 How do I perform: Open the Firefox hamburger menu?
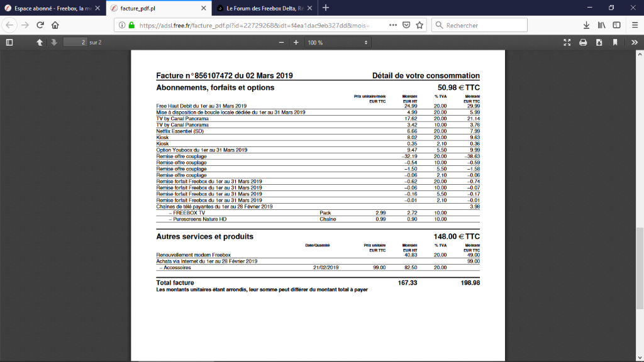click(x=635, y=25)
